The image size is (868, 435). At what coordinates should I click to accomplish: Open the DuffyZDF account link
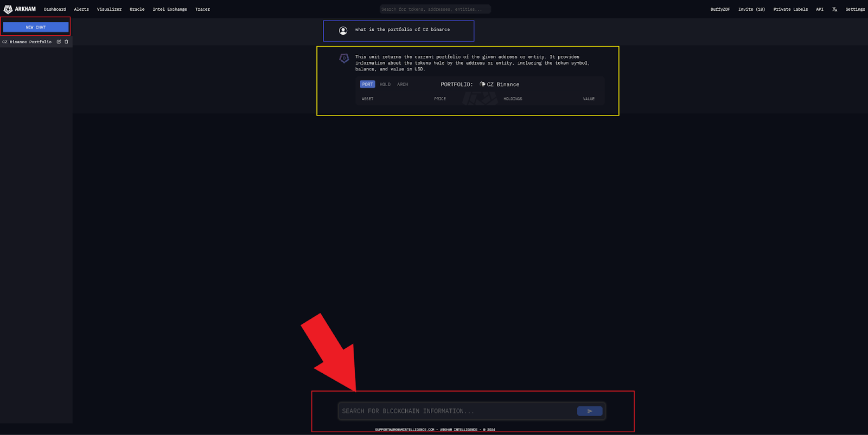tap(720, 9)
